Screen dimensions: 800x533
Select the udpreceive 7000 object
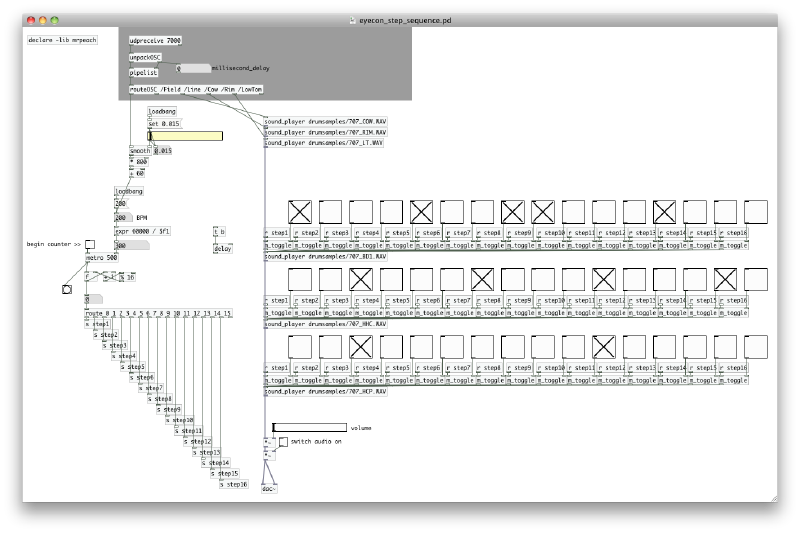pos(155,41)
